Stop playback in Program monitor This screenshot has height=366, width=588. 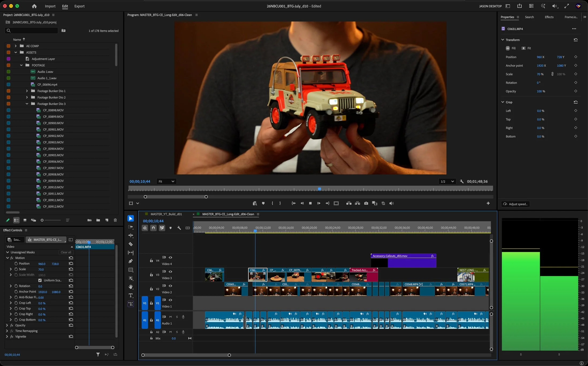point(310,203)
